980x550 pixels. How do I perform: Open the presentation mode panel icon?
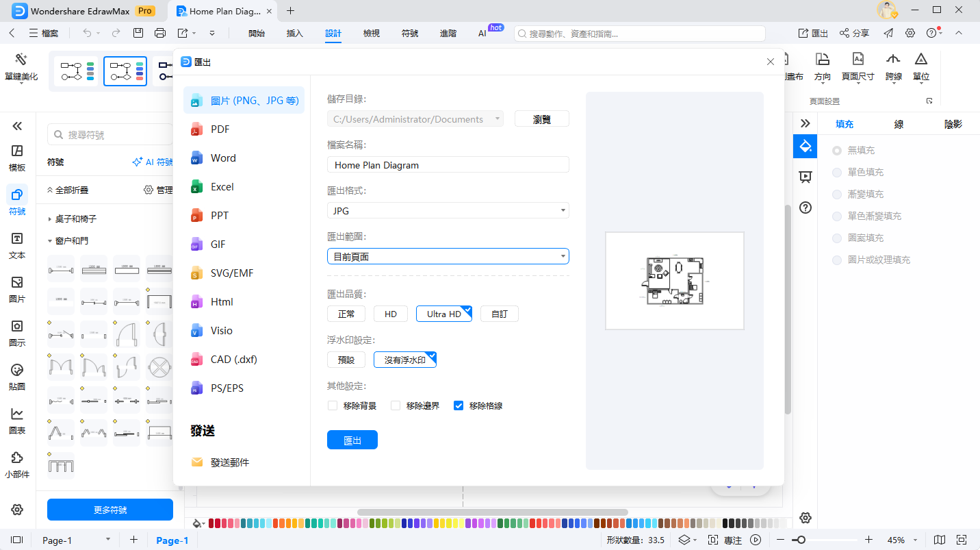pos(805,177)
